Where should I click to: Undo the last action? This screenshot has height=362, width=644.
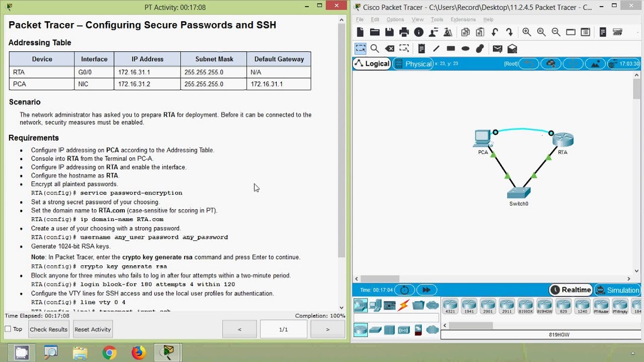pyautogui.click(x=495, y=32)
